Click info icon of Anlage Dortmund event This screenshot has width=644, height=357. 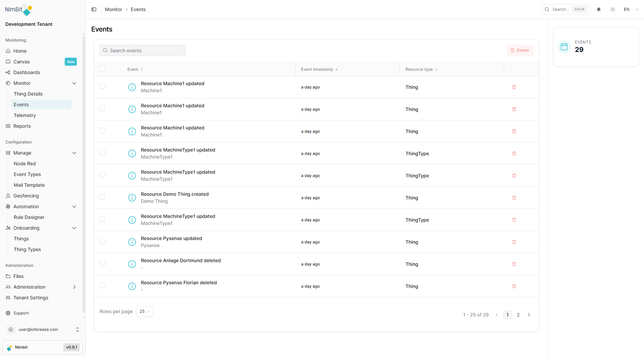[132, 264]
